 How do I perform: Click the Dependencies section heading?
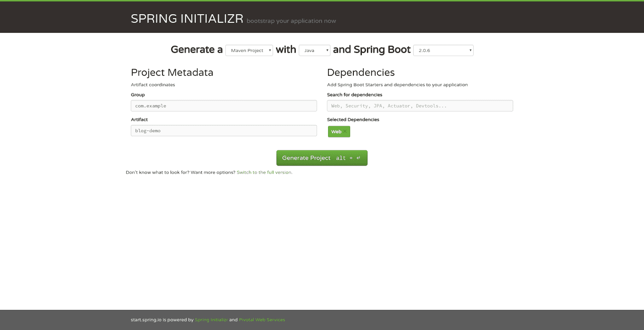pos(361,73)
